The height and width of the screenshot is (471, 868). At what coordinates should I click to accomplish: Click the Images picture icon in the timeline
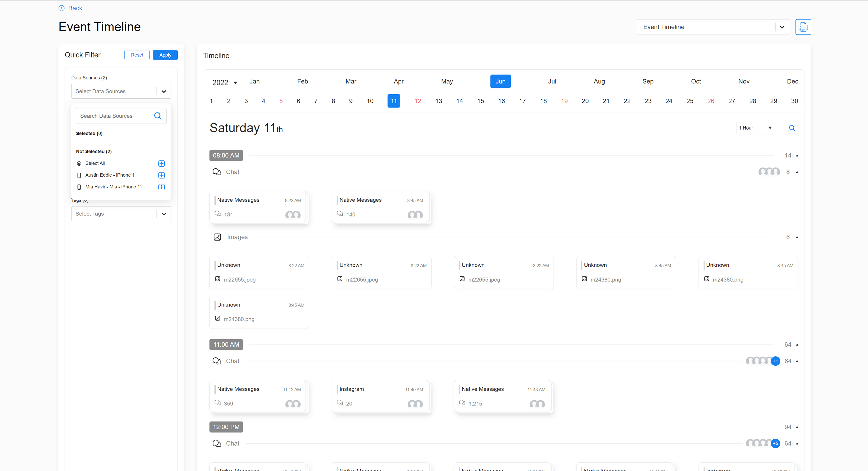[217, 237]
